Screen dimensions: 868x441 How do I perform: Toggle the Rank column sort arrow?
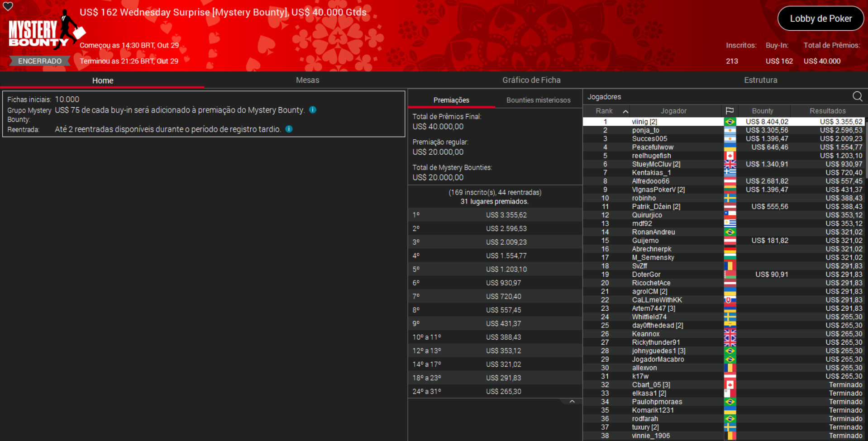[625, 110]
